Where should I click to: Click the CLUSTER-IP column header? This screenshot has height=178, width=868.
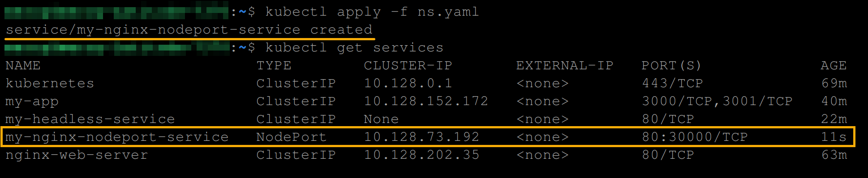click(408, 65)
